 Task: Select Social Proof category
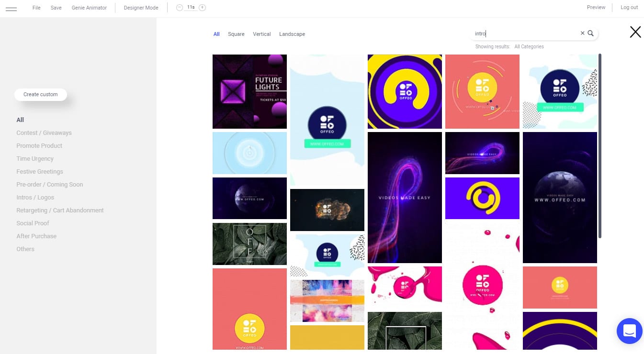point(33,223)
